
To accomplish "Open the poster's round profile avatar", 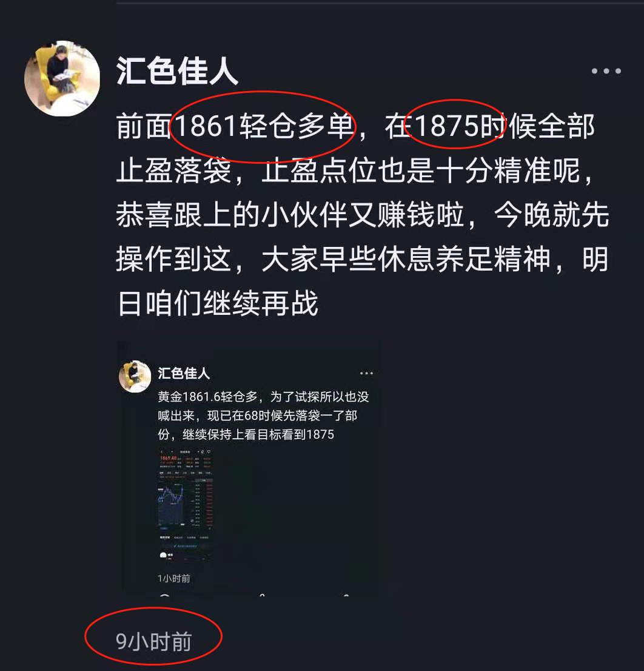I will point(62,78).
